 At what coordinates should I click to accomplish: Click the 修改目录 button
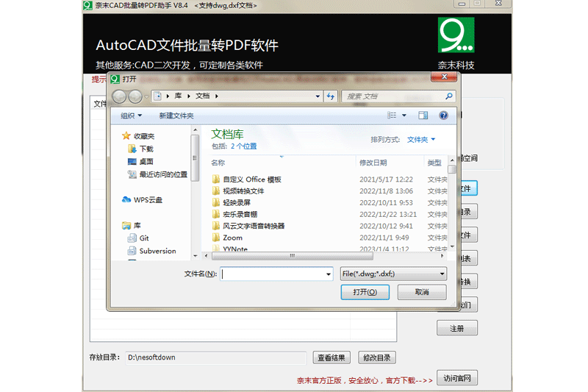click(x=377, y=357)
